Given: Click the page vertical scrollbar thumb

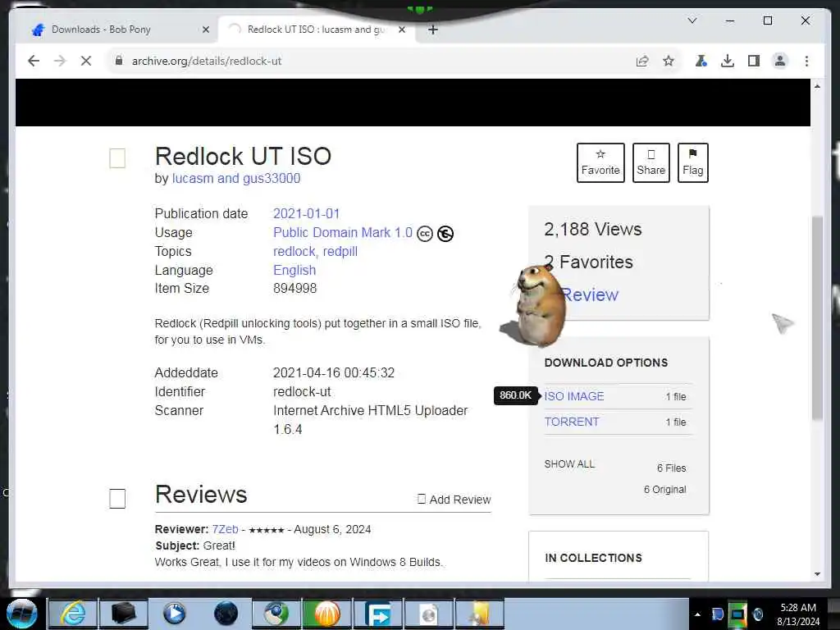Looking at the screenshot, I should [x=817, y=317].
